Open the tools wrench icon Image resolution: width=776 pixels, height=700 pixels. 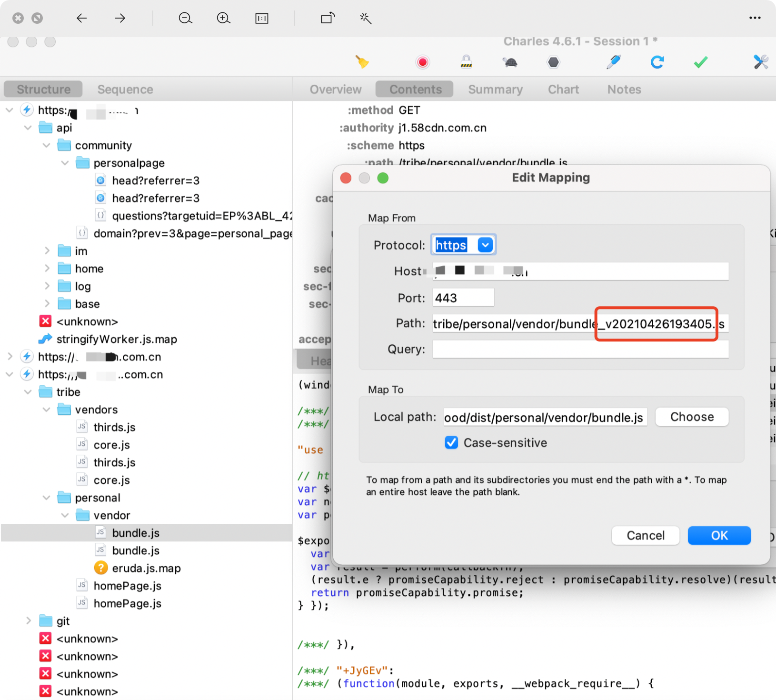[761, 62]
